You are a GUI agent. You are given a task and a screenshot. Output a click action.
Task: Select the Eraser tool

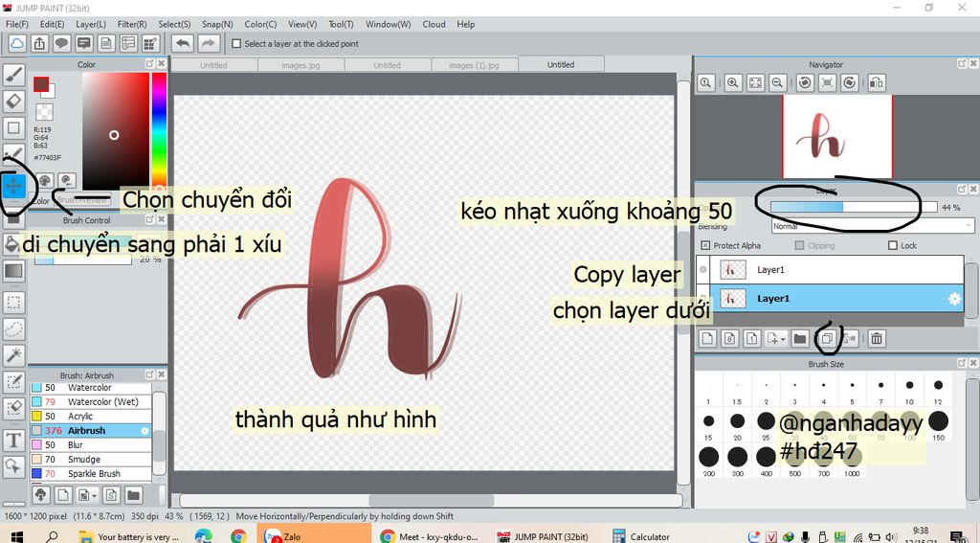coord(13,101)
